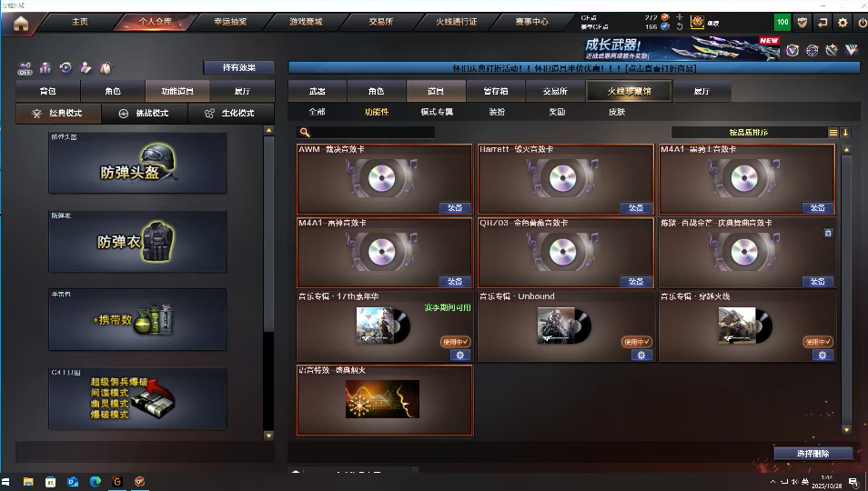Click the round ring emblem beside banner

tap(812, 50)
